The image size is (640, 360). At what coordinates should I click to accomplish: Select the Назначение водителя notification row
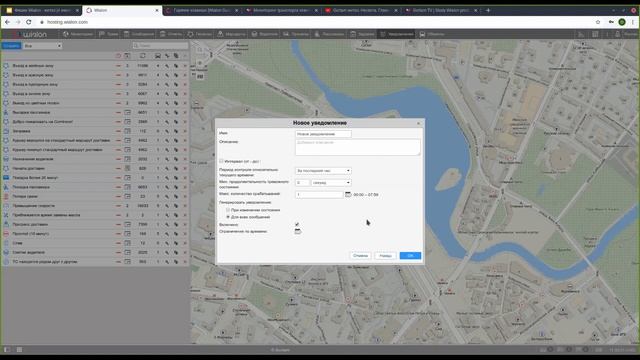click(x=96, y=159)
